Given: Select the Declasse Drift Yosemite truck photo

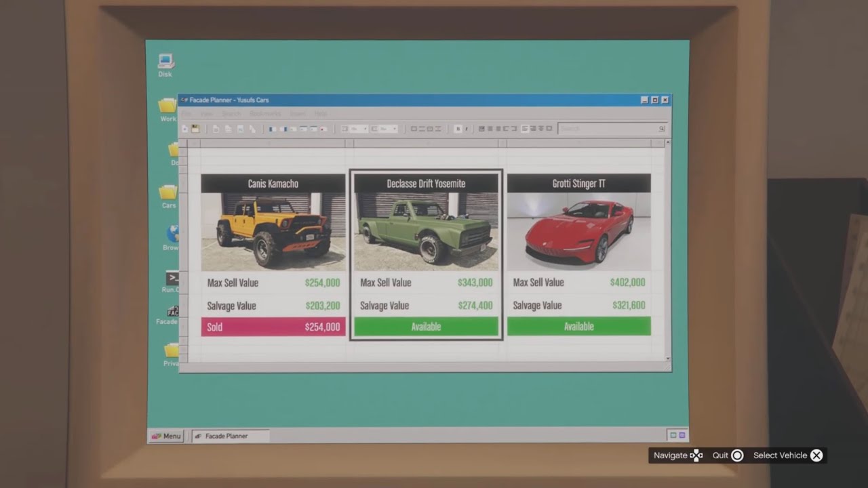Looking at the screenshot, I should click(x=426, y=232).
